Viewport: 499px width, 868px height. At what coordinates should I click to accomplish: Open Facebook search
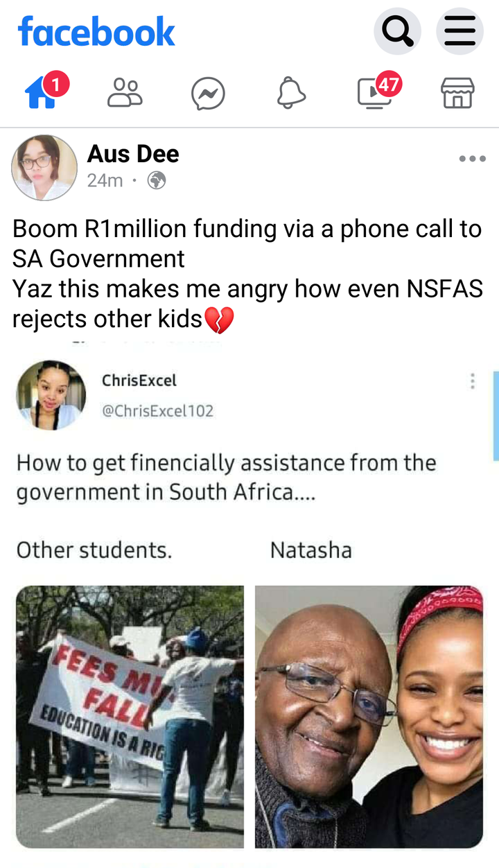click(398, 31)
